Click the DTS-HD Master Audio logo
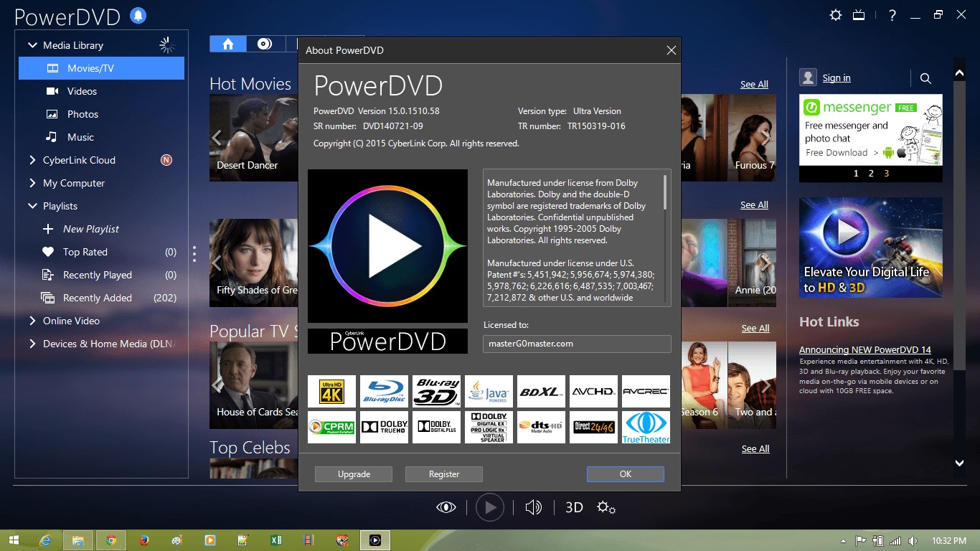 click(x=541, y=427)
